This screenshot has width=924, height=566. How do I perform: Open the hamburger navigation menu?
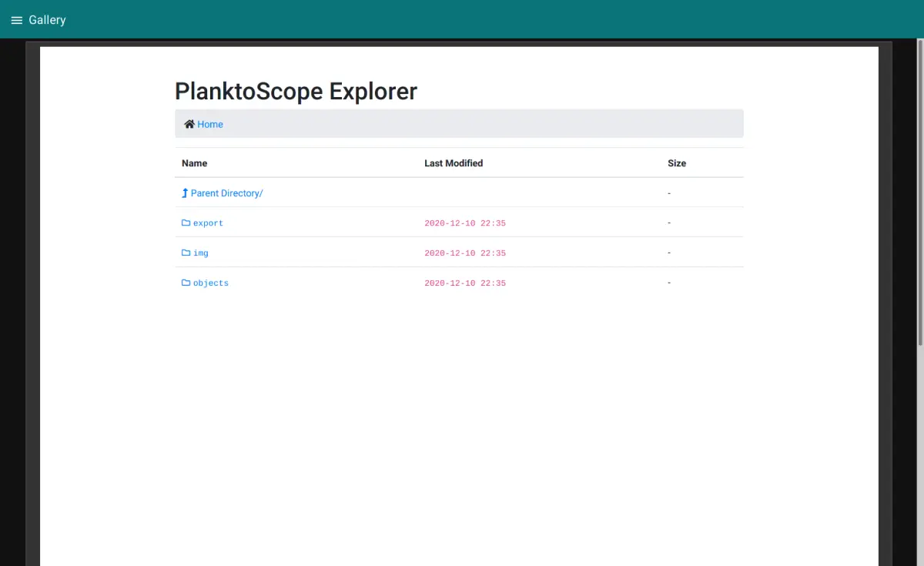click(16, 20)
